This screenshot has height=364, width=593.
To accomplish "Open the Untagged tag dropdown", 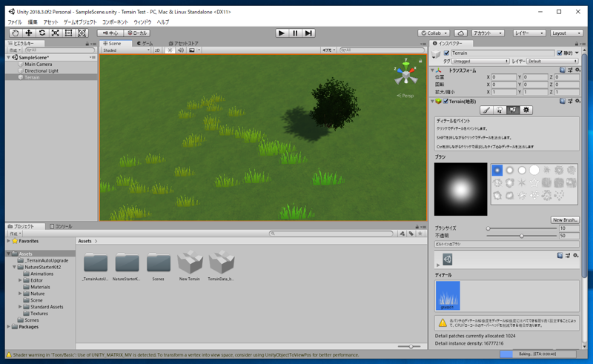I will pos(480,61).
